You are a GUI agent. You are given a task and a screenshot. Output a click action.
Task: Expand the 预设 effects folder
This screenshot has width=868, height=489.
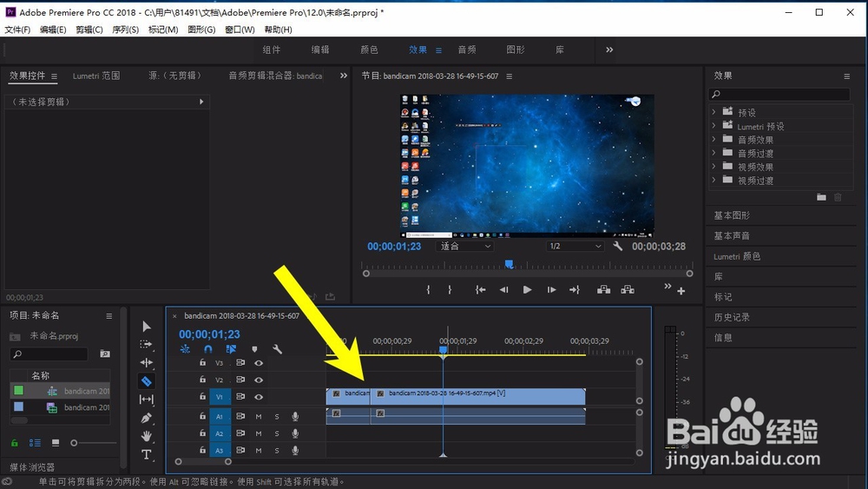(x=713, y=112)
